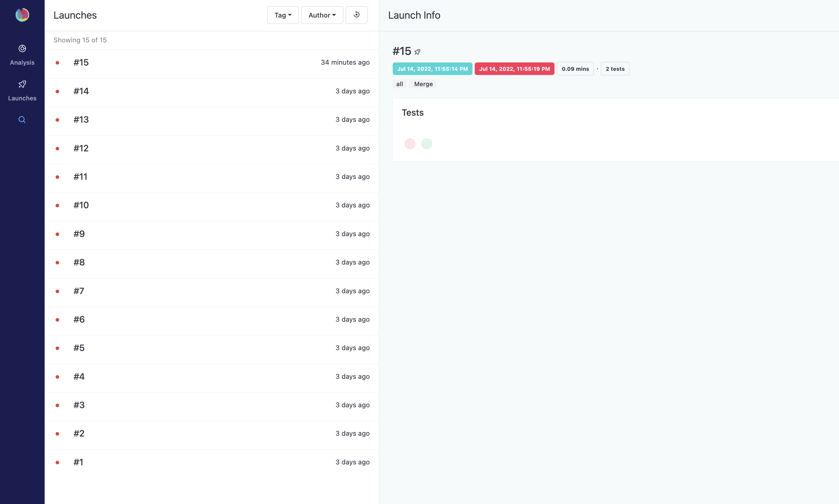The width and height of the screenshot is (839, 504).
Task: Click the '2 tests' badge
Action: [x=615, y=69]
